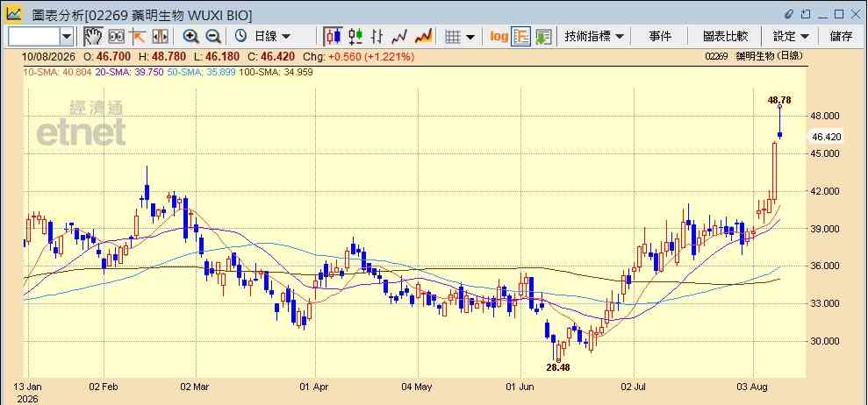Open the 設定 settings dropdown

point(791,37)
